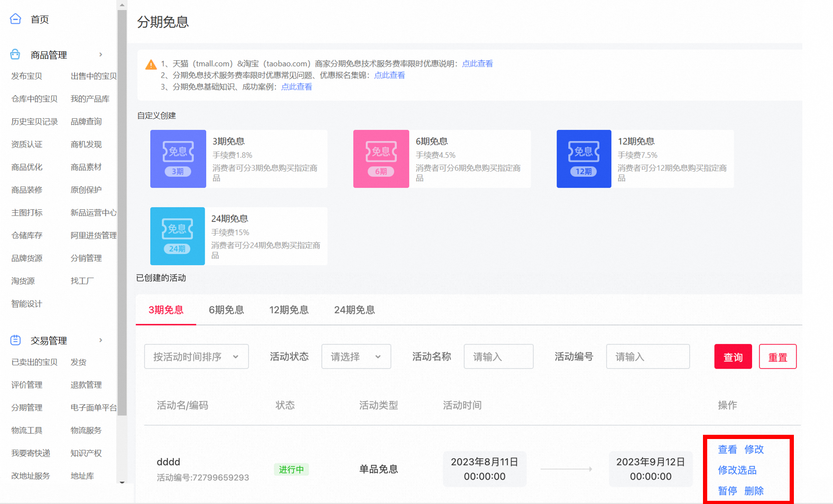Image resolution: width=833 pixels, height=504 pixels.
Task: Expand the 商品管理 section chevron
Action: (100, 54)
